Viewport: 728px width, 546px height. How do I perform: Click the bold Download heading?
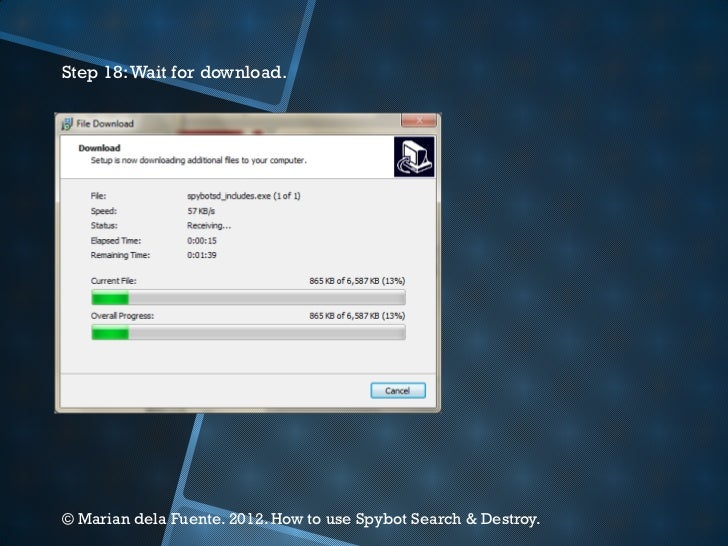click(99, 148)
